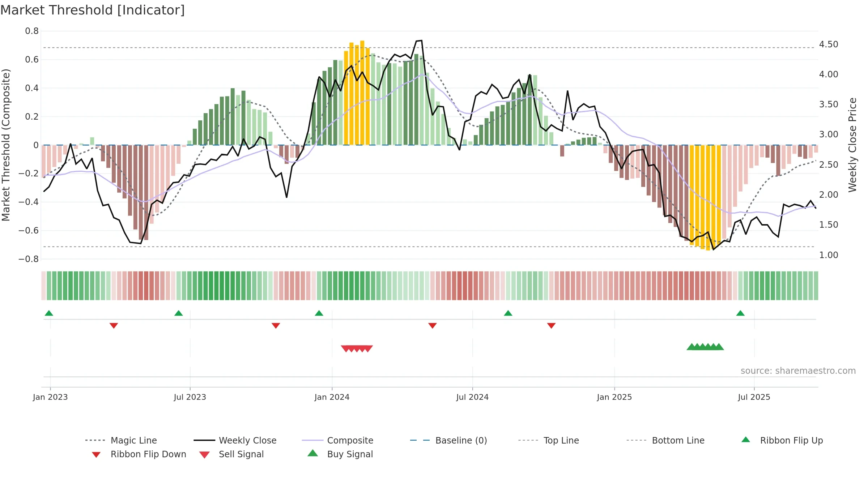Click the ribbon flip up marker after Jul 2024
The width and height of the screenshot is (868, 488).
pyautogui.click(x=508, y=313)
